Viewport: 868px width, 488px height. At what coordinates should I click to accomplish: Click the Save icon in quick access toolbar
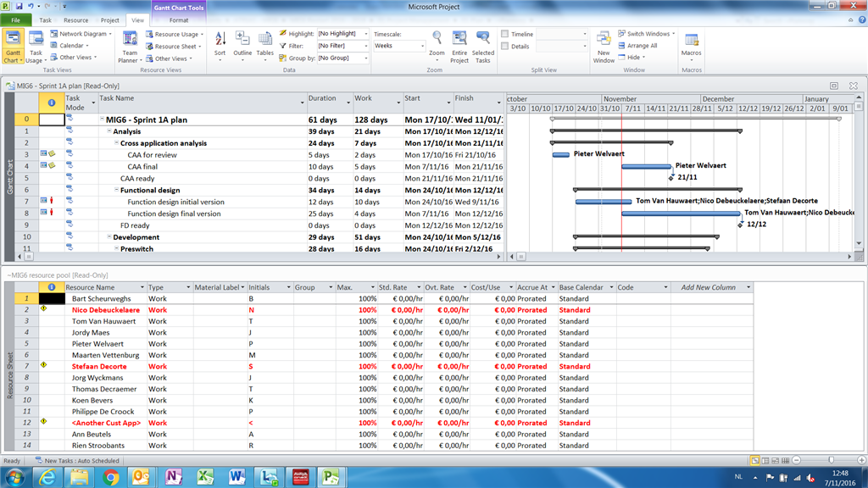tap(19, 6)
